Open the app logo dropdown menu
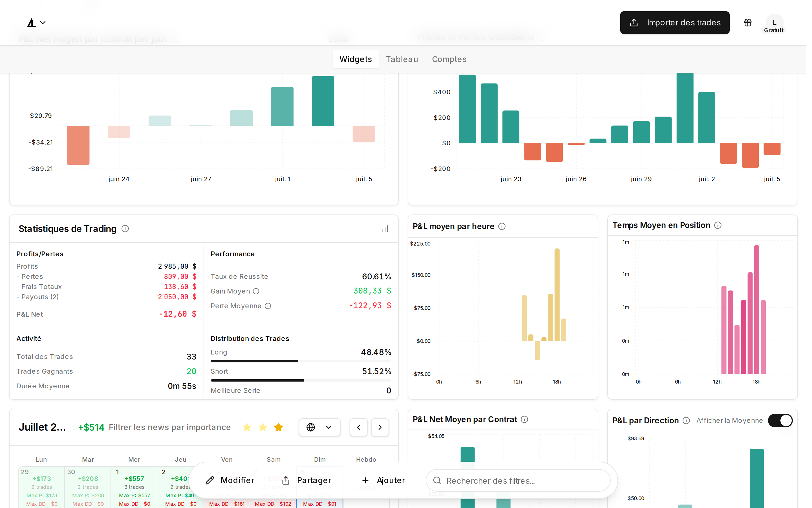 (36, 23)
